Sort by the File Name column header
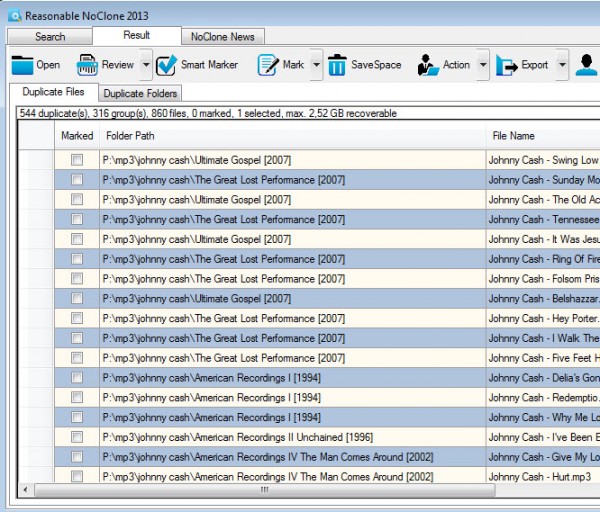Viewport: 600px width, 512px height. (x=543, y=135)
